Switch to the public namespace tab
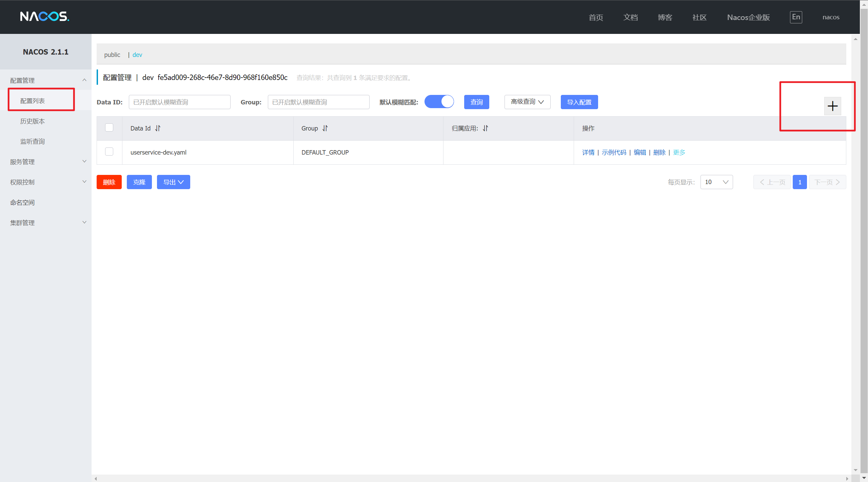Image resolution: width=868 pixels, height=482 pixels. [x=112, y=55]
